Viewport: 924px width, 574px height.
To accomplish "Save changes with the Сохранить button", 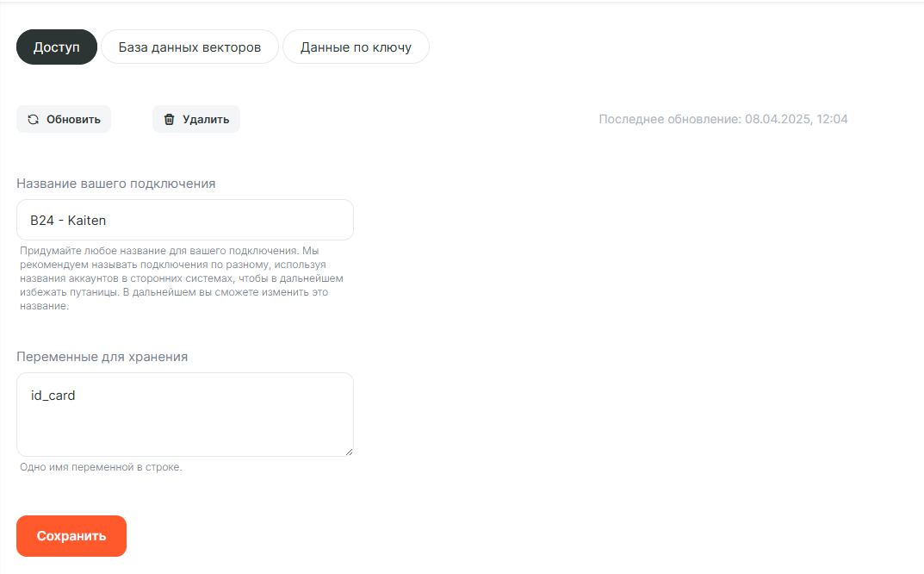I will 71,536.
